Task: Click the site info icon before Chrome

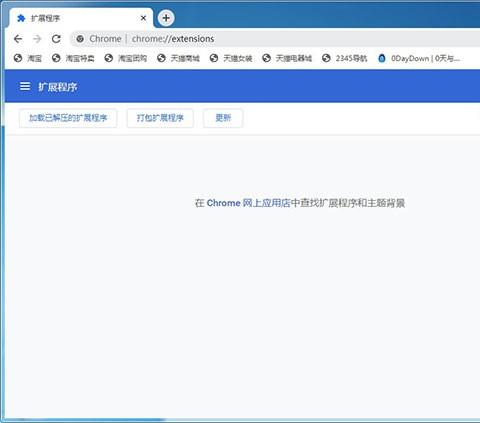Action: pos(80,39)
